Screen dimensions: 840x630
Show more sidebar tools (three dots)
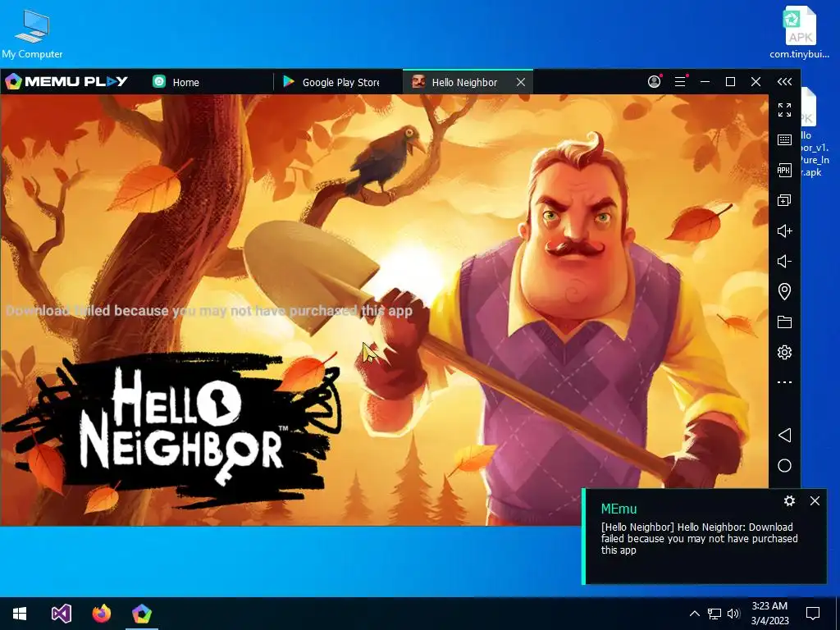coord(784,382)
